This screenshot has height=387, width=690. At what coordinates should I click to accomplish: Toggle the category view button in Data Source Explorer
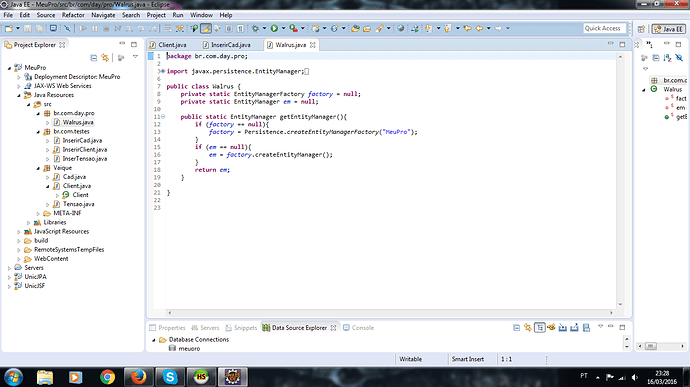[540, 328]
